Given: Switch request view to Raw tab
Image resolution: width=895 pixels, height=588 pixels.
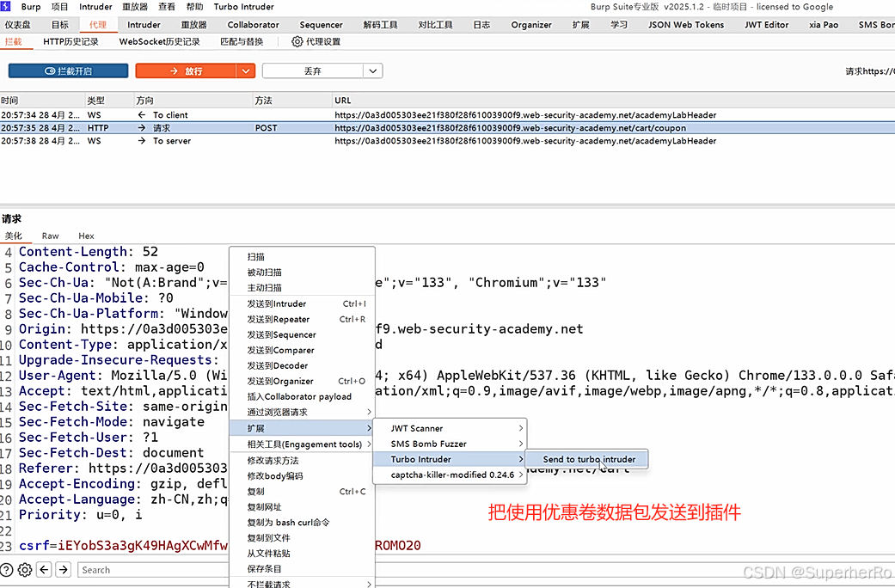Looking at the screenshot, I should click(50, 236).
